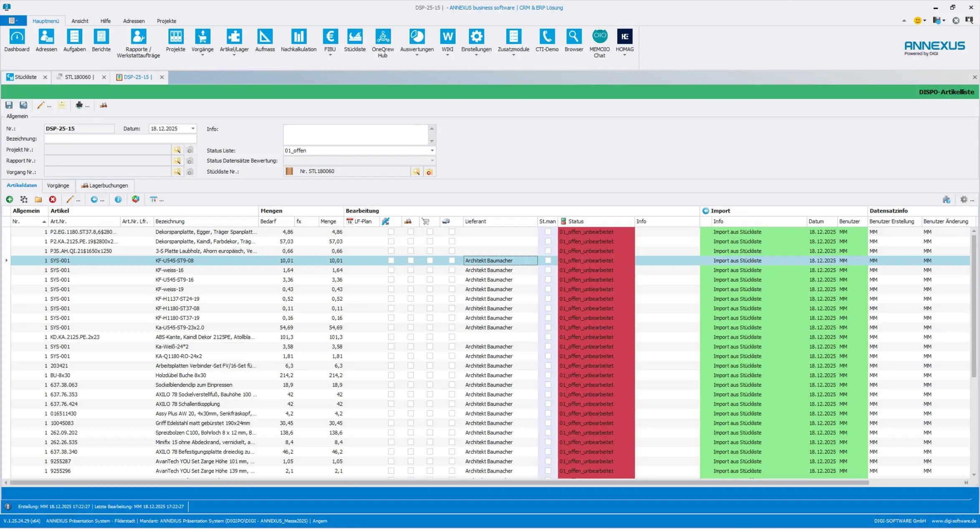Search for Stückliste Nr. with magnifier

click(416, 172)
